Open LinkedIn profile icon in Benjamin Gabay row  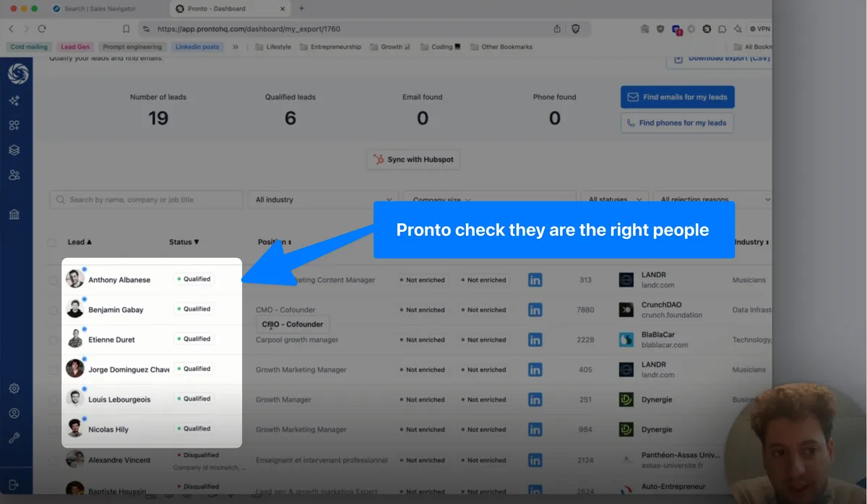pyautogui.click(x=535, y=310)
